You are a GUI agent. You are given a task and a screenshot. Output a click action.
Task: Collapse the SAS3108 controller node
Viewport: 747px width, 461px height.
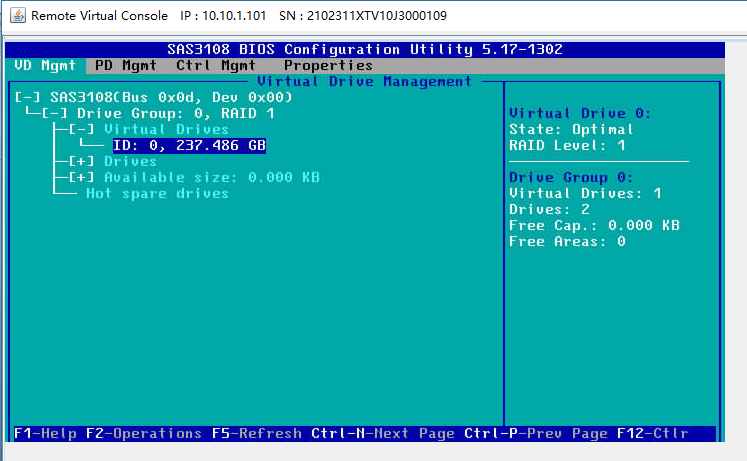[x=28, y=98]
